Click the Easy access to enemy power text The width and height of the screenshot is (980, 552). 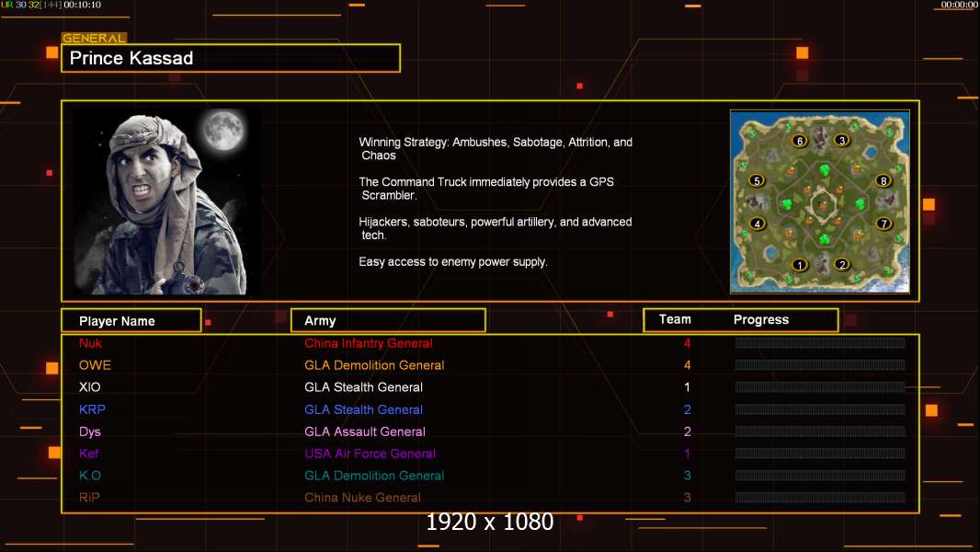pos(453,262)
